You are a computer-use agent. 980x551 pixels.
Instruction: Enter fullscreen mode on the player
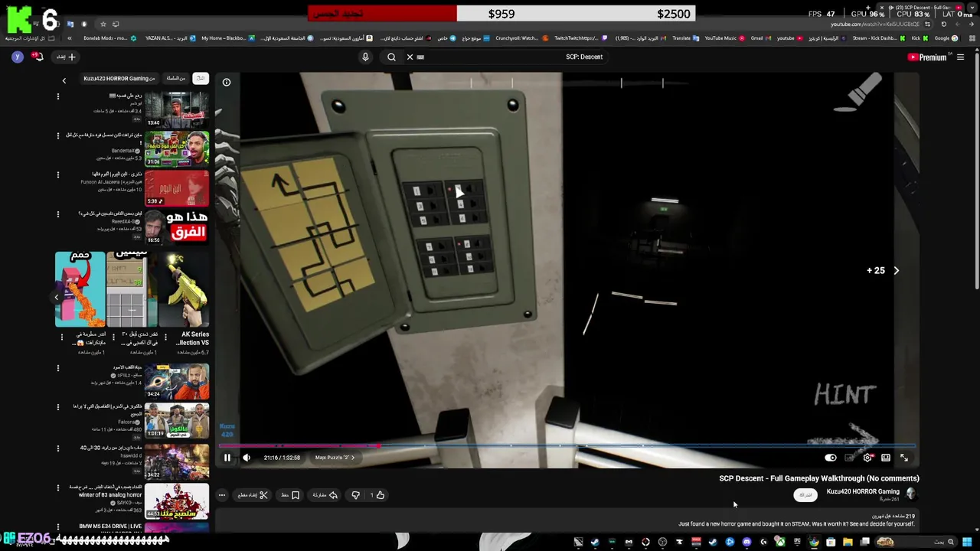pos(904,458)
